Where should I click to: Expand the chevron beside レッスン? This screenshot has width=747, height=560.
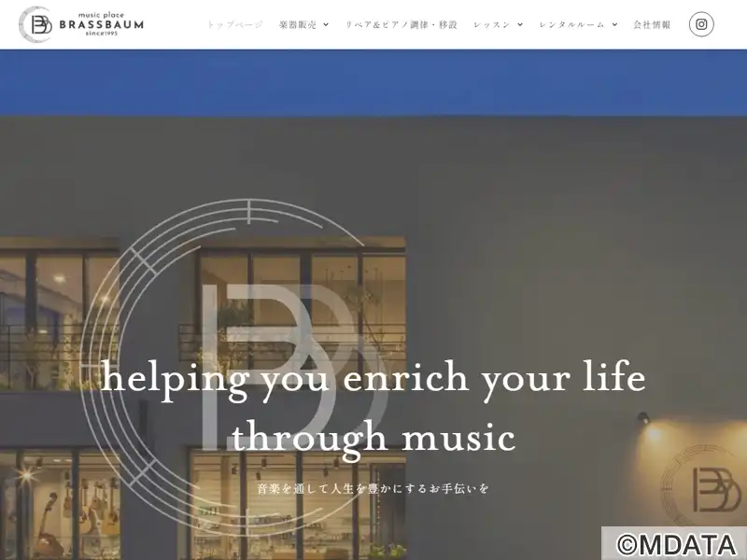pos(520,25)
